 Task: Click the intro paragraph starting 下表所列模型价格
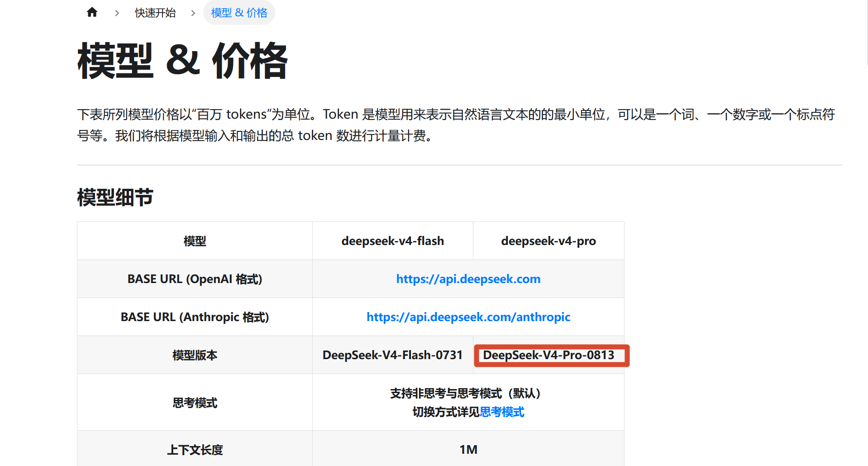(456, 125)
